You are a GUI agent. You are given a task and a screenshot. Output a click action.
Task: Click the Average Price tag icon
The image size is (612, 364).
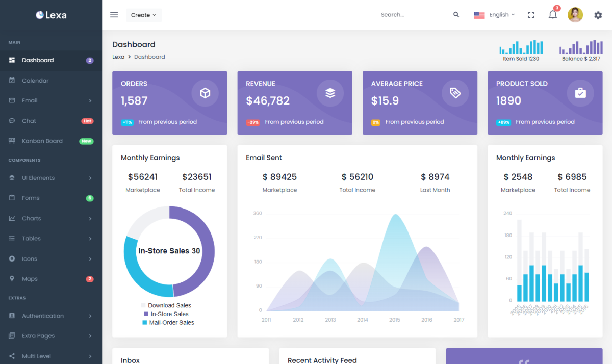(x=455, y=93)
